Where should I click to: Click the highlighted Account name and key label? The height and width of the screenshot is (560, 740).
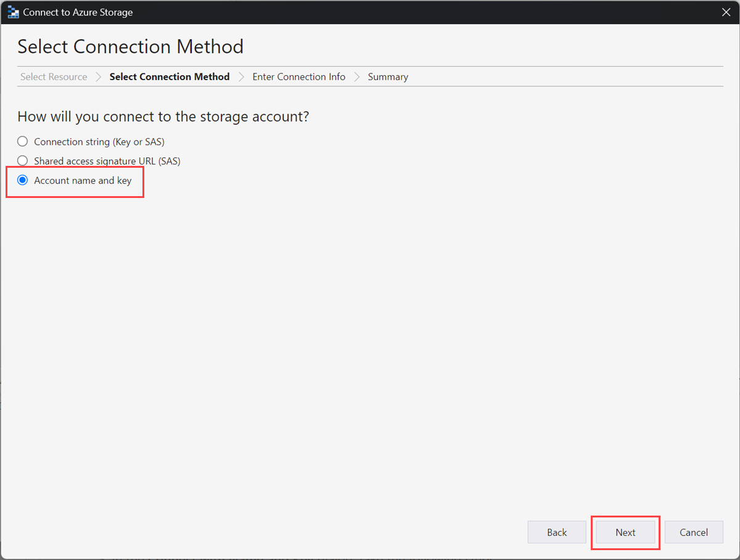click(82, 180)
